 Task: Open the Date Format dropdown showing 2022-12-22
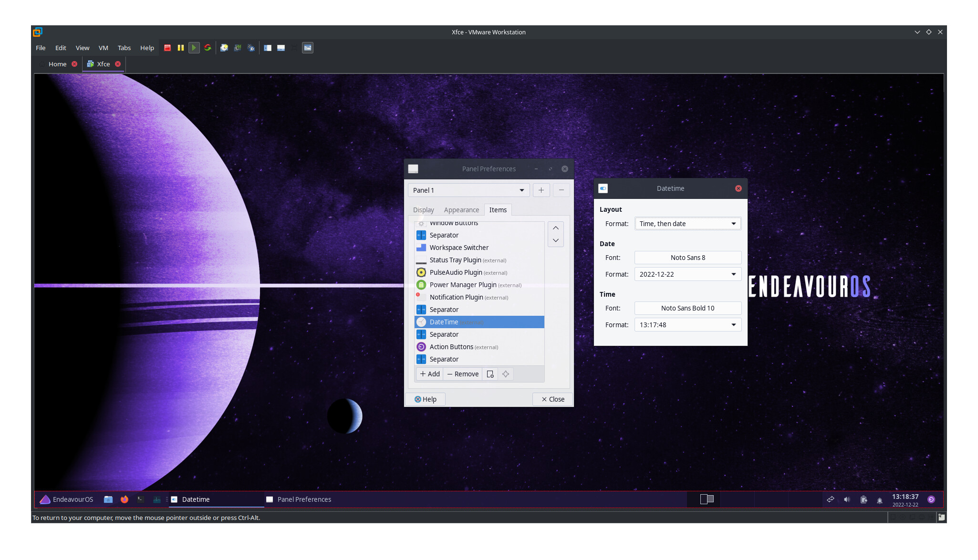click(687, 274)
